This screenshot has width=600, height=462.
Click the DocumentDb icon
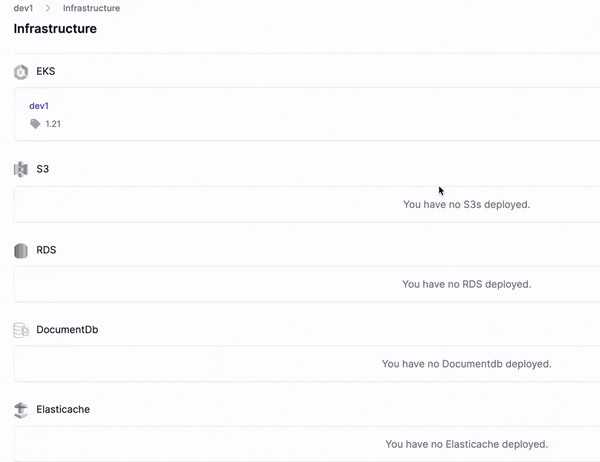pos(21,330)
